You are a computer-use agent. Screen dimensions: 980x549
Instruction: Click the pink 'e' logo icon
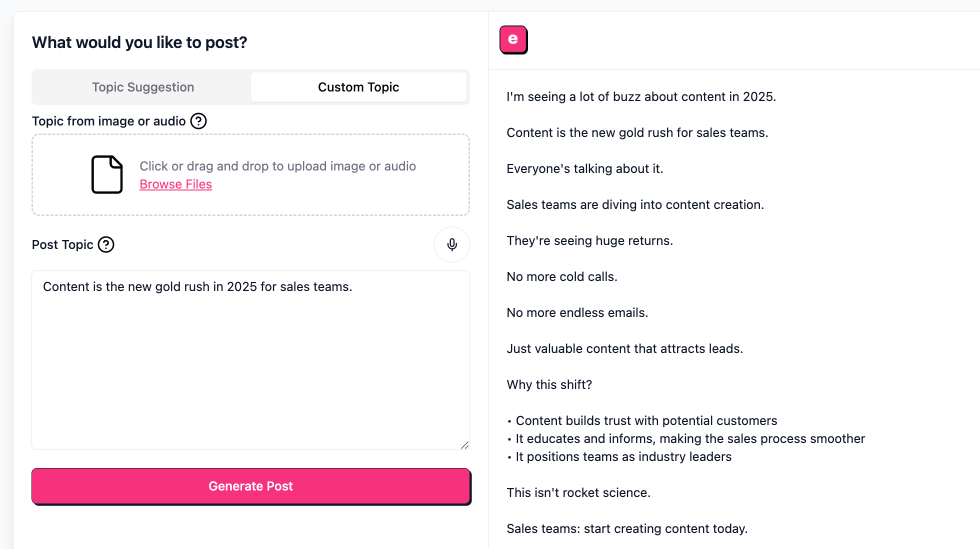[x=513, y=39]
